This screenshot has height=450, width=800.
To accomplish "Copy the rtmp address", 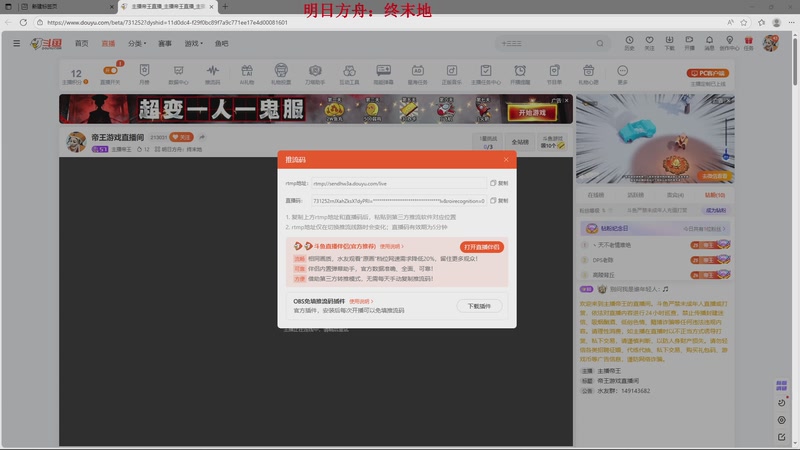I will (x=499, y=183).
